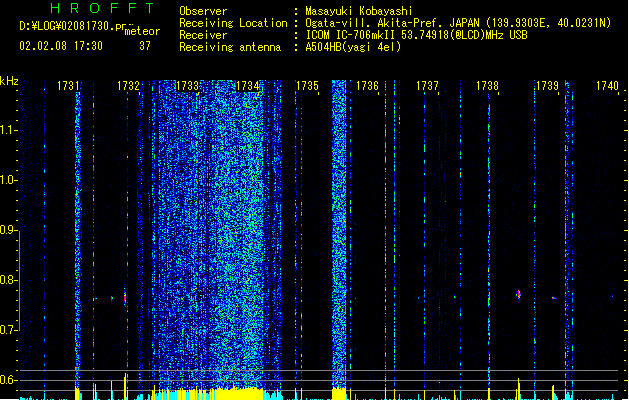
Task: Jump to the 1740 time marker
Action: coord(607,86)
